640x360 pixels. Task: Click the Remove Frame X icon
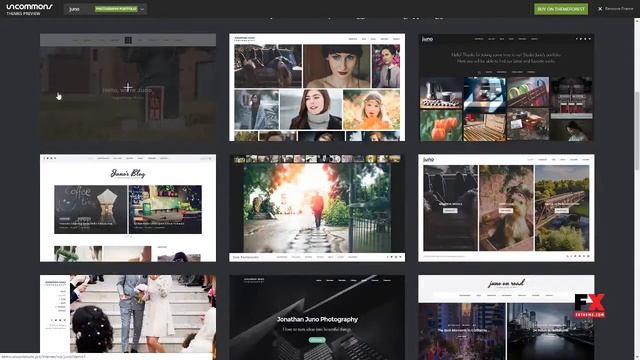click(600, 9)
